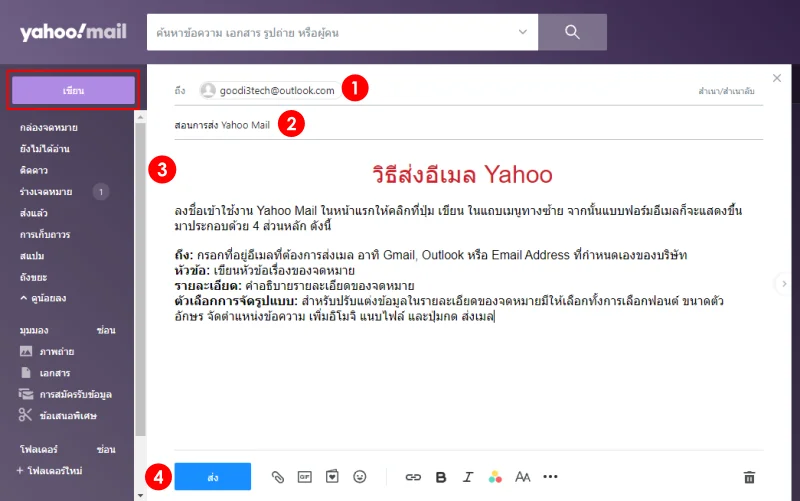The height and width of the screenshot is (501, 800).
Task: Create a new folder with โฟลเดอร์ใหม่
Action: point(49,470)
